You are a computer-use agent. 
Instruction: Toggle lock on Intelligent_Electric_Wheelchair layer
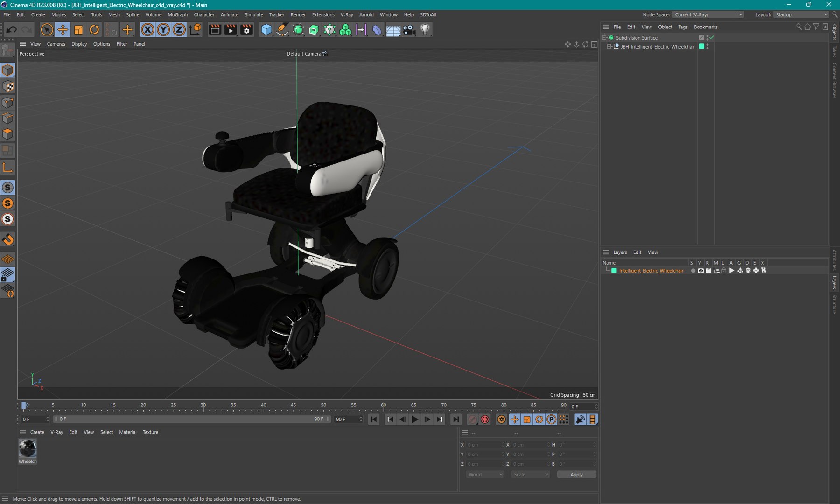point(724,271)
